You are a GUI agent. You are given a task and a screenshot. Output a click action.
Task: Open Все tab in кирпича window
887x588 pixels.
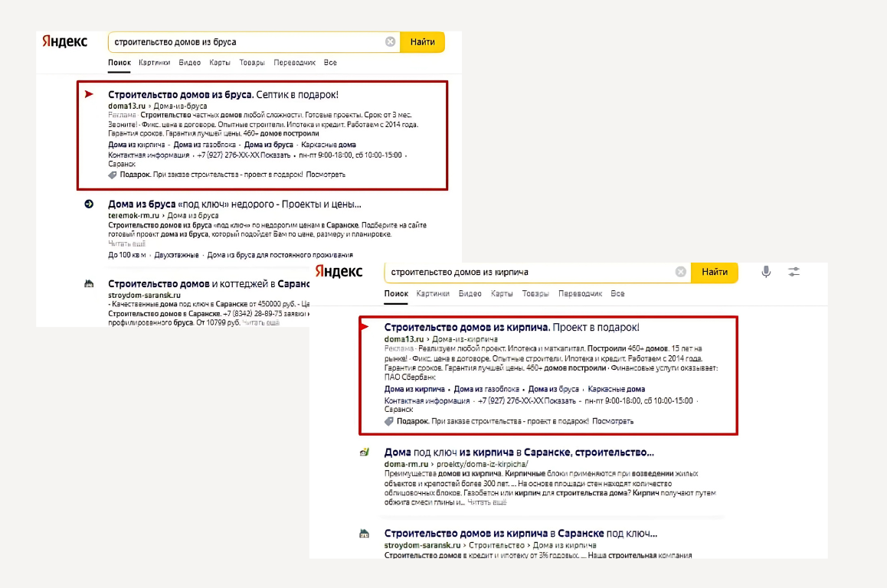617,293
